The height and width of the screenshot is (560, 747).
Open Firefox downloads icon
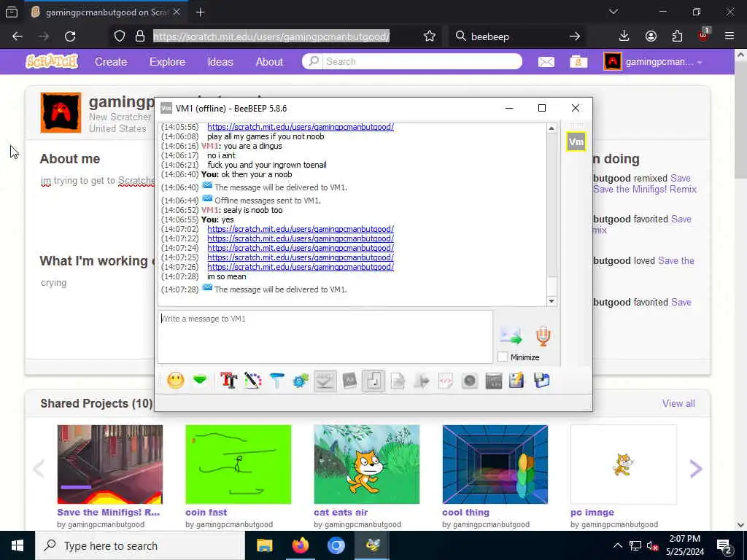coord(624,36)
